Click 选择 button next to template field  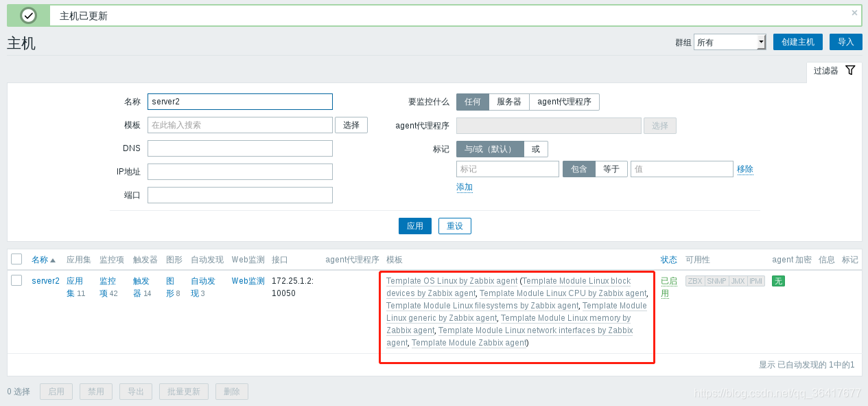351,125
